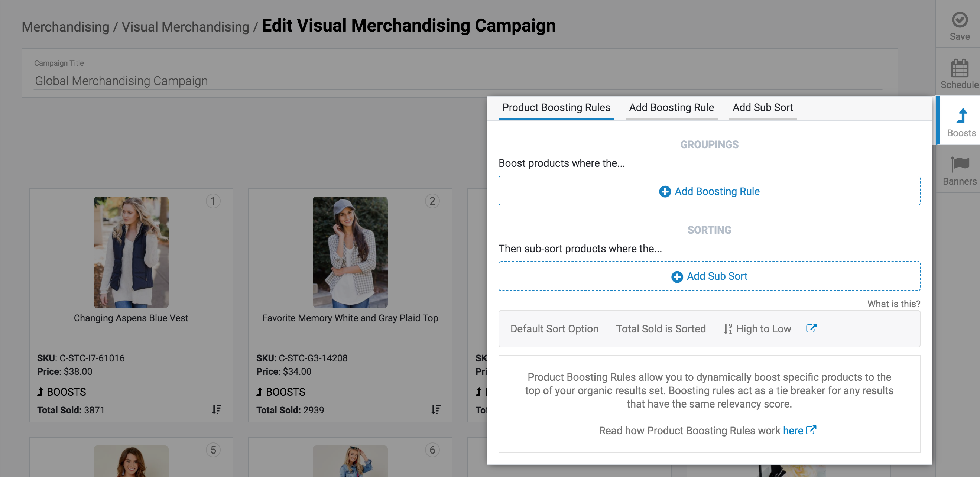Select the Boosts arrow icon in sidebar

click(962, 116)
